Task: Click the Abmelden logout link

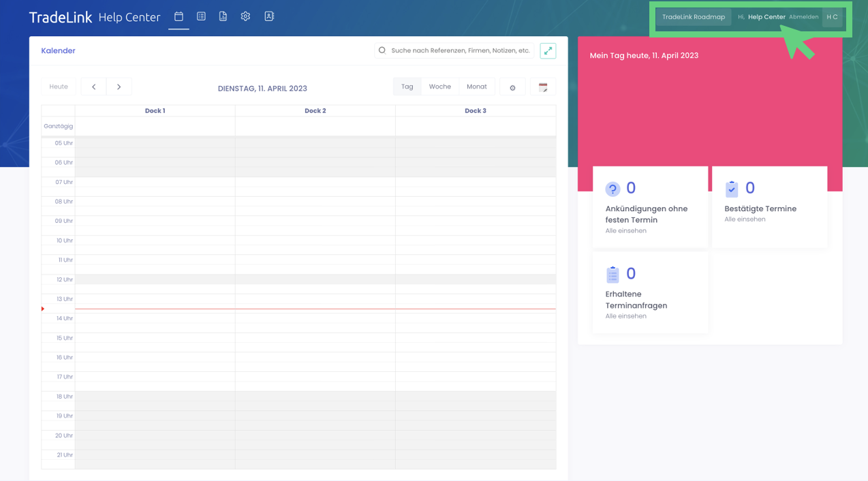Action: pos(803,17)
